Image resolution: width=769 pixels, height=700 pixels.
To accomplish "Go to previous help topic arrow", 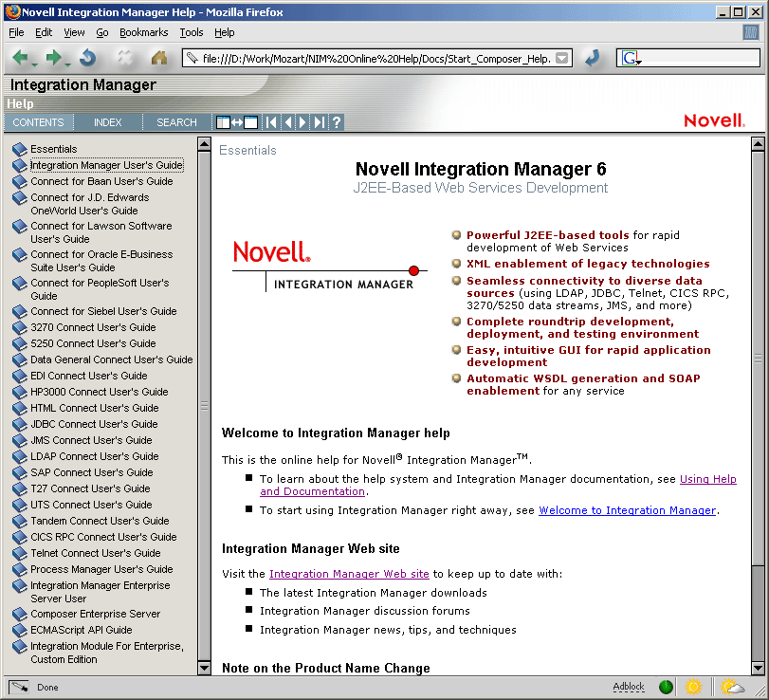I will point(288,122).
